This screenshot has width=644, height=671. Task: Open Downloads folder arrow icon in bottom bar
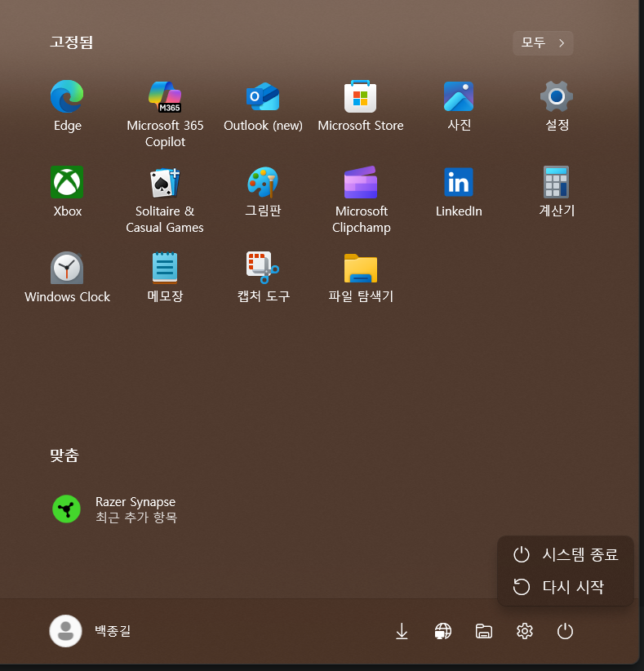pos(402,631)
